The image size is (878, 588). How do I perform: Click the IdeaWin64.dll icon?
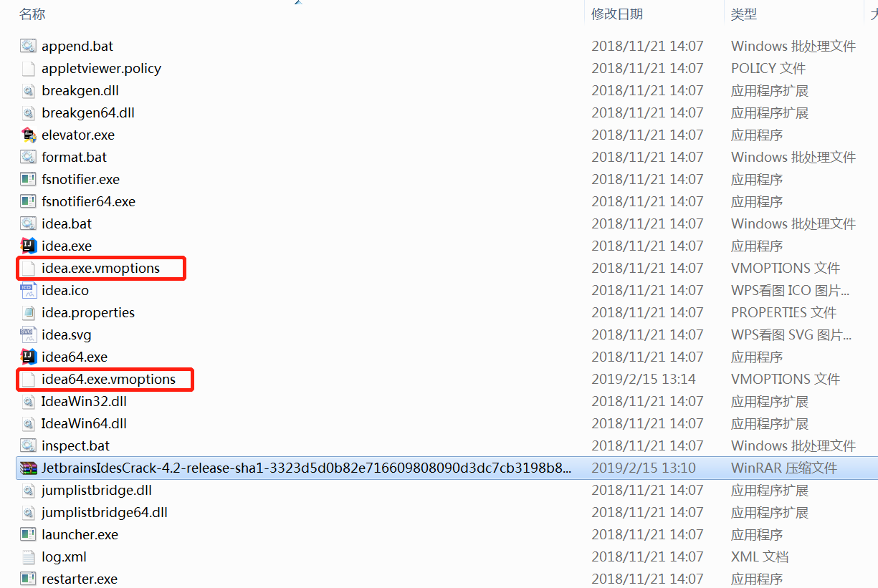pyautogui.click(x=29, y=423)
